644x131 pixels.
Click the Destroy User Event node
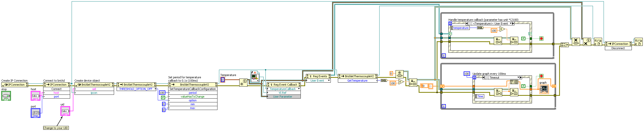click(x=587, y=42)
